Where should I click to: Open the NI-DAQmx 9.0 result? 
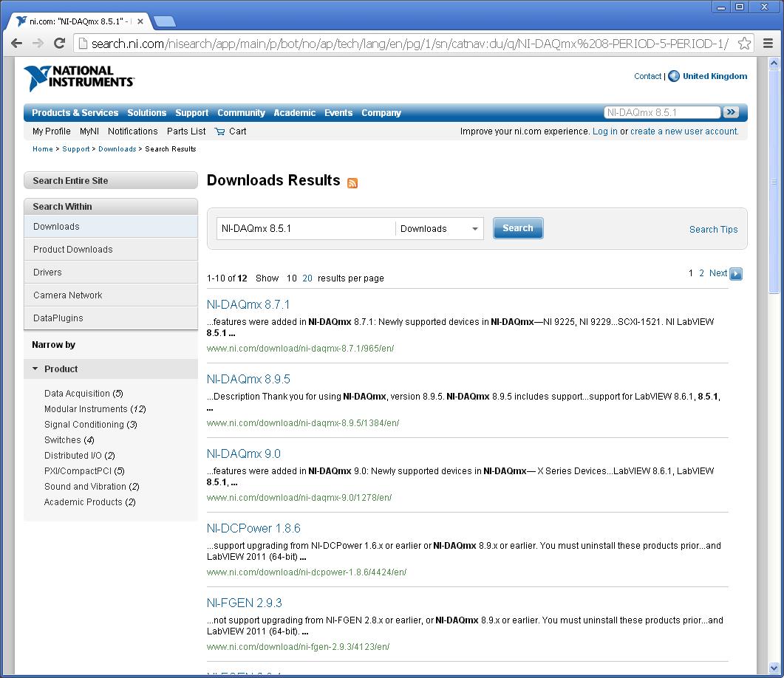tap(244, 453)
